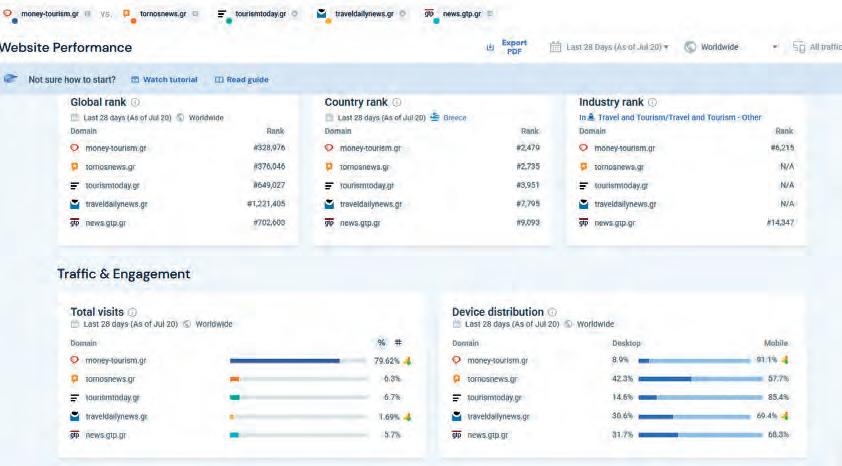This screenshot has height=466, width=842.
Task: Click the winner badge next to 91.1% mobile
Action: point(785,360)
